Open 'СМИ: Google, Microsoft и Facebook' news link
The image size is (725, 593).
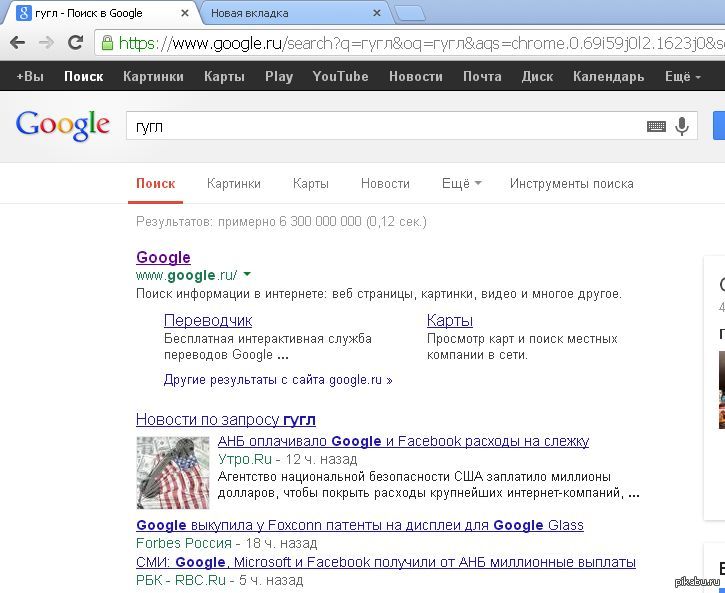[386, 562]
